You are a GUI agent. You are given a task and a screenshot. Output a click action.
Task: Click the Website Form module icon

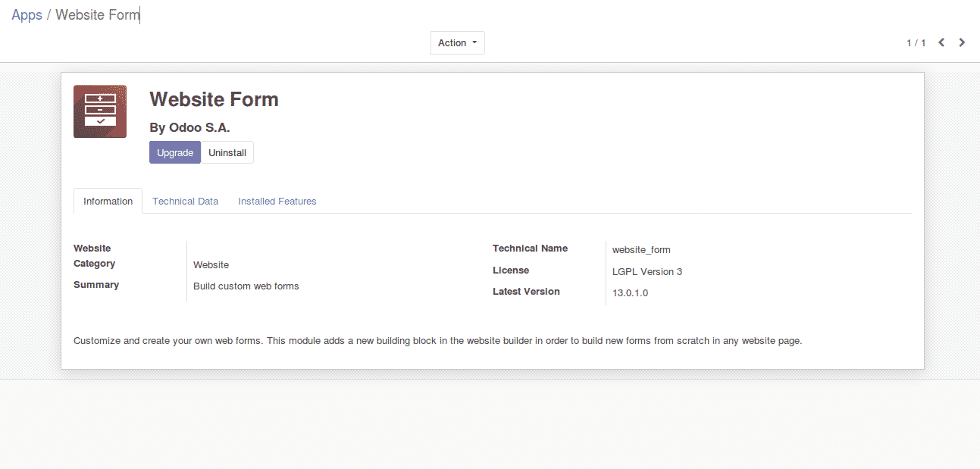[100, 111]
